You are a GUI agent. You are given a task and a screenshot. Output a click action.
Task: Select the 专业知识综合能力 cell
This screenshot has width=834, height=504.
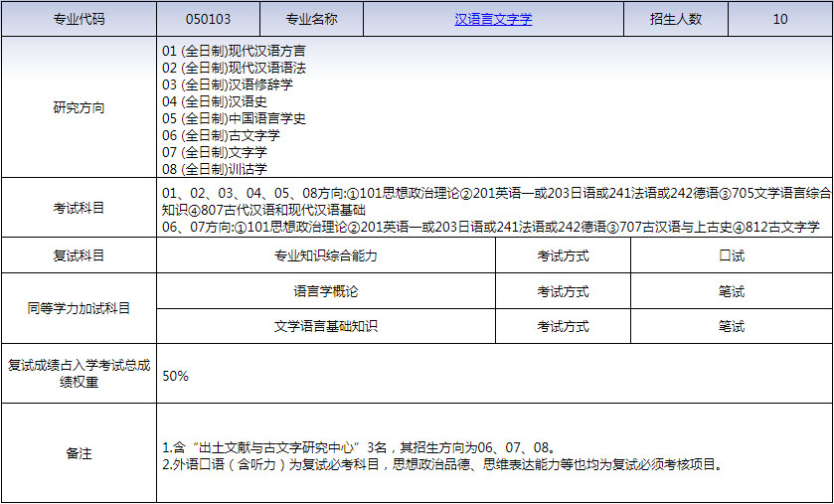point(326,255)
